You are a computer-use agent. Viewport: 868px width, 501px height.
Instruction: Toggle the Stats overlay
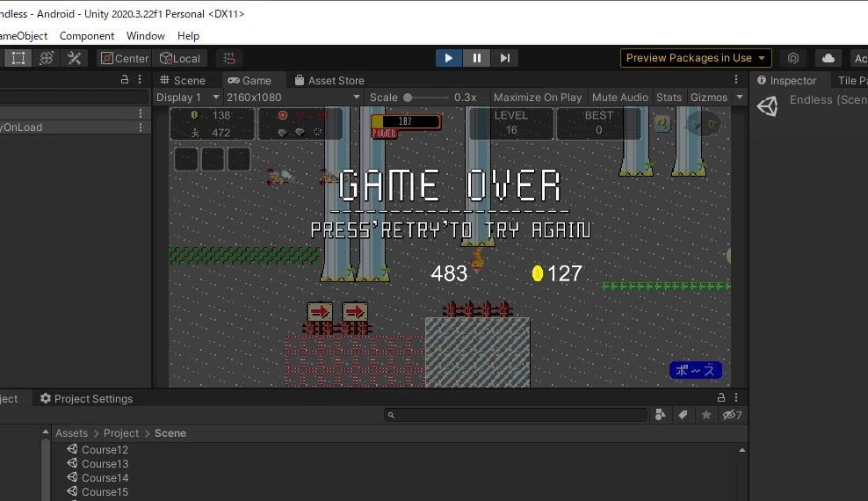click(x=669, y=97)
